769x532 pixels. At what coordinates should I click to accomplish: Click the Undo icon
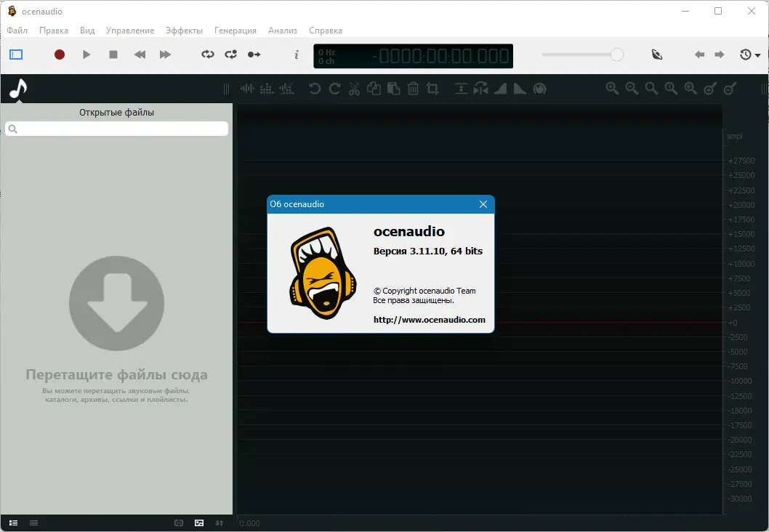click(315, 89)
